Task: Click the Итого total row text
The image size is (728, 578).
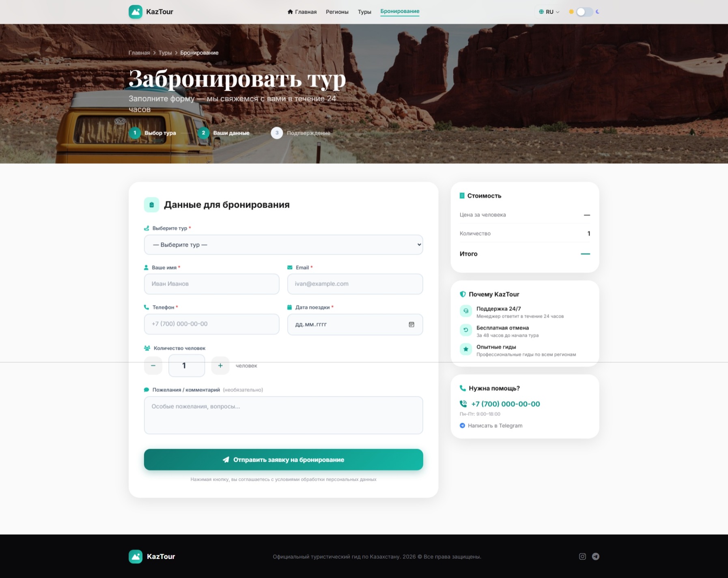Action: pos(468,254)
